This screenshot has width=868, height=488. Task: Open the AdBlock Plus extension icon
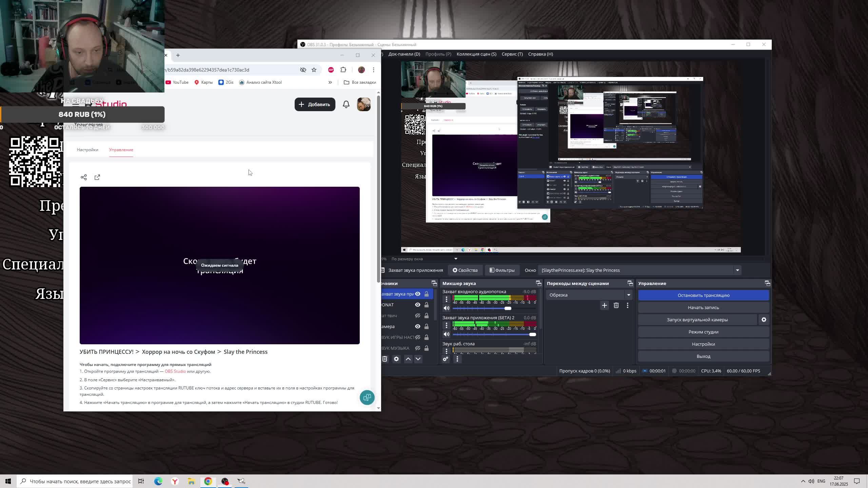coord(331,70)
